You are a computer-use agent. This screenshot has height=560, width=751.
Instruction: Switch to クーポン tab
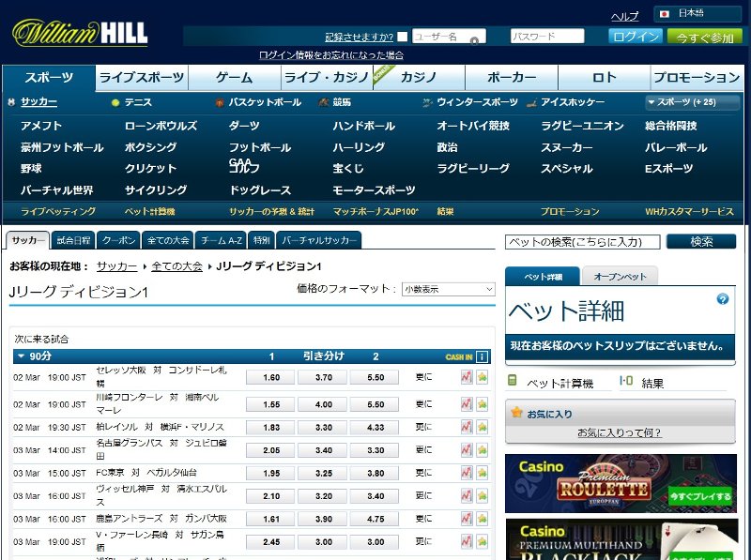click(119, 240)
